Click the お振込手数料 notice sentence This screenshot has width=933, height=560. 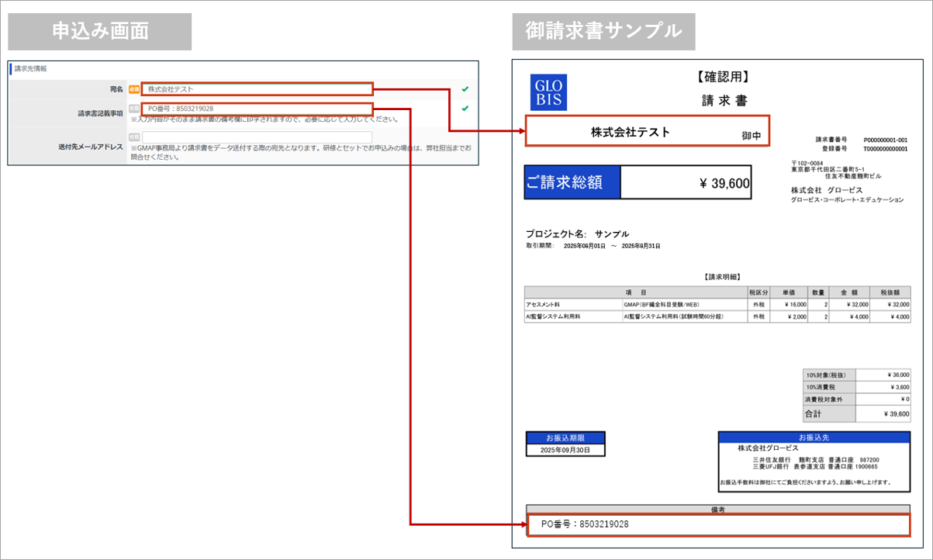[x=805, y=482]
